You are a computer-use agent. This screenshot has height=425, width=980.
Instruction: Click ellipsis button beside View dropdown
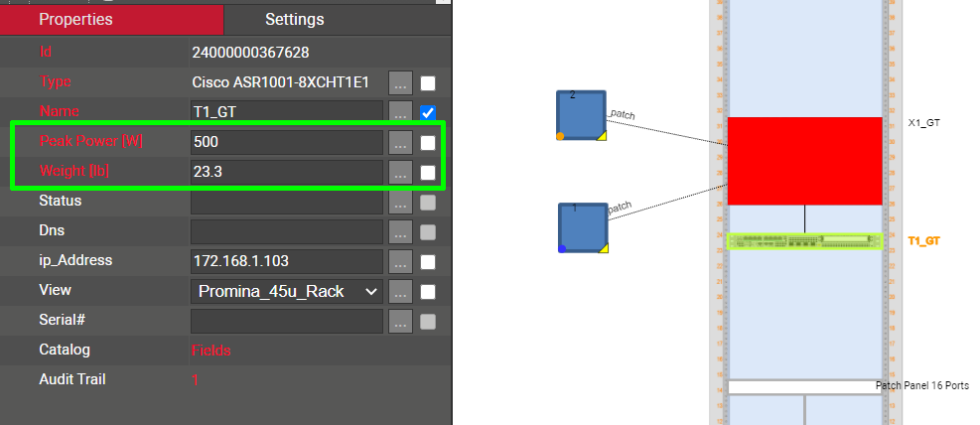(399, 292)
